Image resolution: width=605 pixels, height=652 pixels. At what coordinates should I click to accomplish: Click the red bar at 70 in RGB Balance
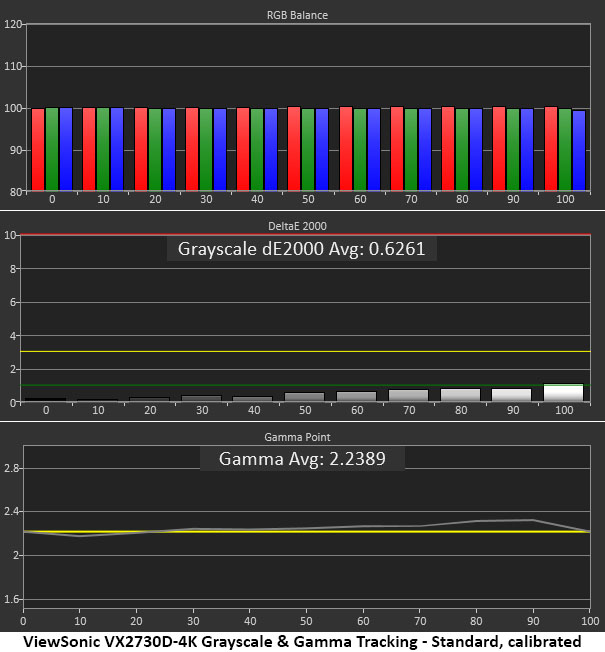pos(397,148)
